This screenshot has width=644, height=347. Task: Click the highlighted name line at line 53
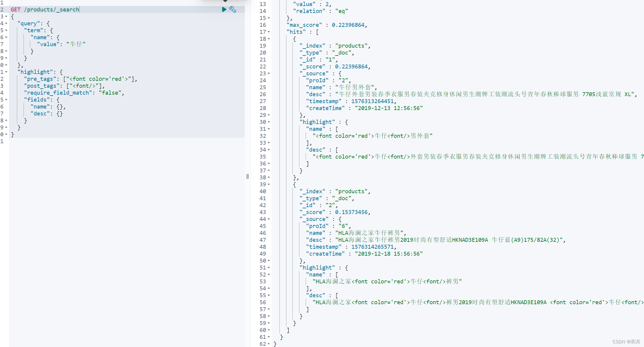point(387,282)
